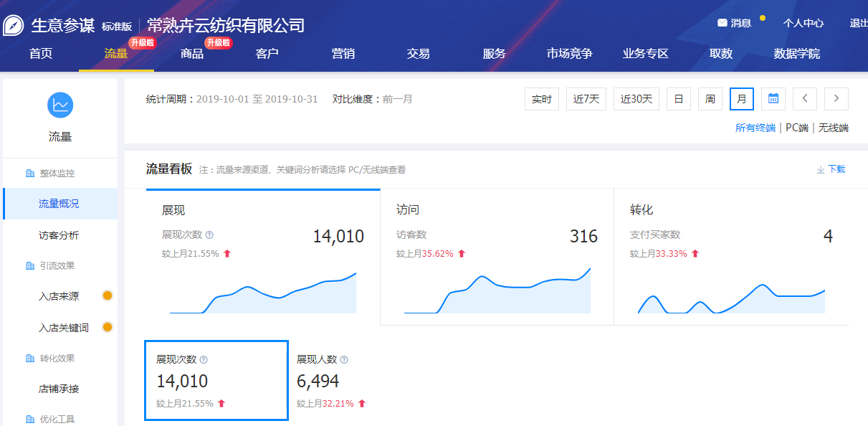The image size is (868, 426).
Task: Open the 交易 tab
Action: point(418,54)
